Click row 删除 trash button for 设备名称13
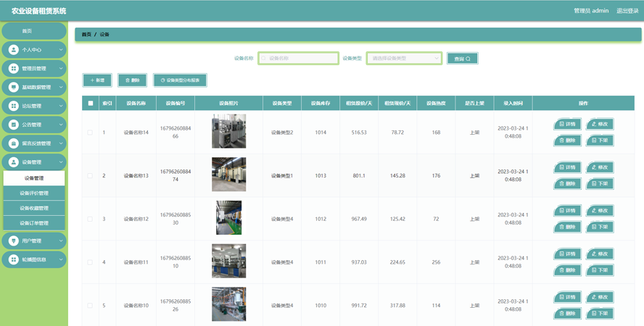Viewport: 644px width, 326px height. (567, 184)
